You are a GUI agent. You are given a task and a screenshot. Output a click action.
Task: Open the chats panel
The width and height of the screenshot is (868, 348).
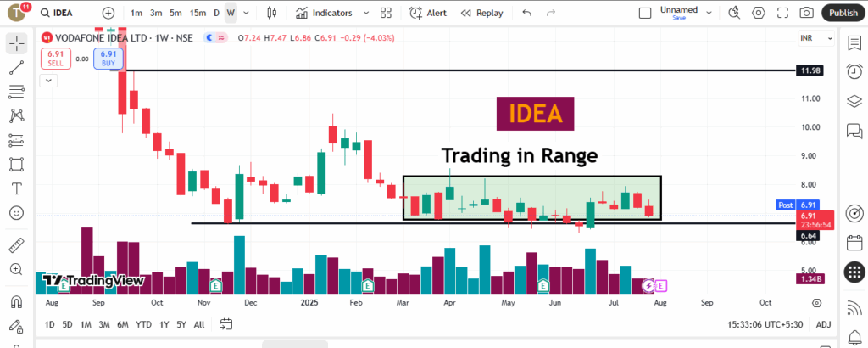click(854, 130)
